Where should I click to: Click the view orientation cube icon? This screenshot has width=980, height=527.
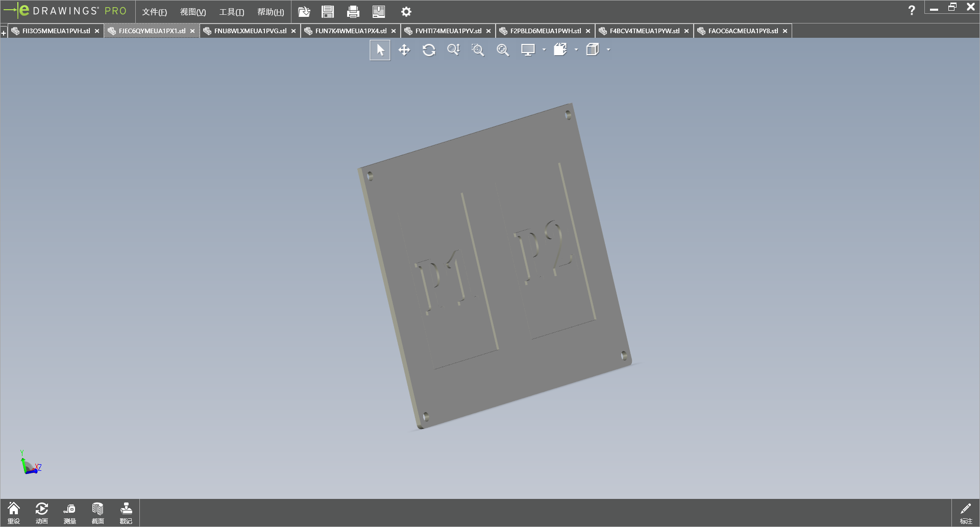(x=560, y=50)
